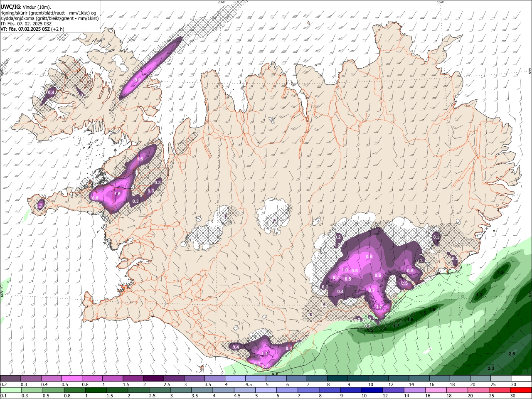
Task: Click the 0.2 snow legend swatch in top row
Action: coord(10,379)
